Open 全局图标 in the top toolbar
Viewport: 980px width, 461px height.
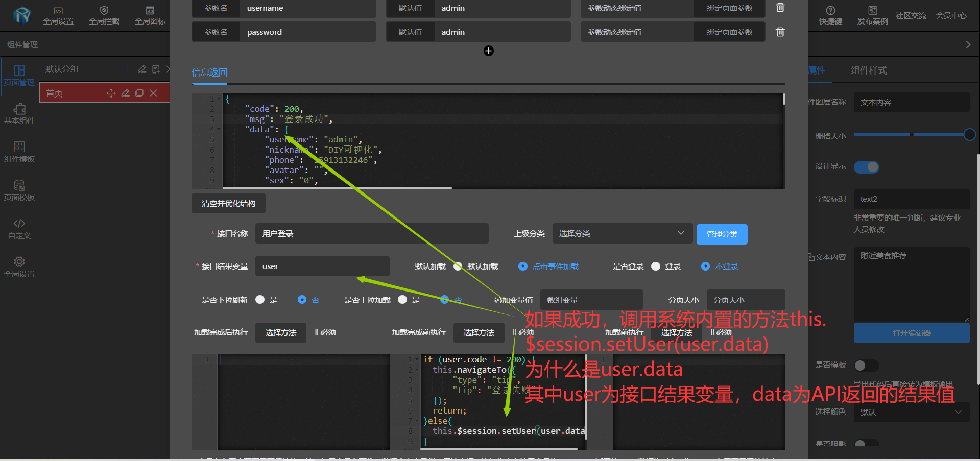150,16
